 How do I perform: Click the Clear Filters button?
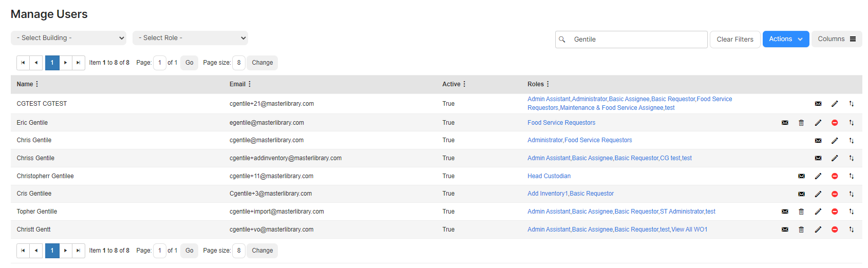[735, 40]
